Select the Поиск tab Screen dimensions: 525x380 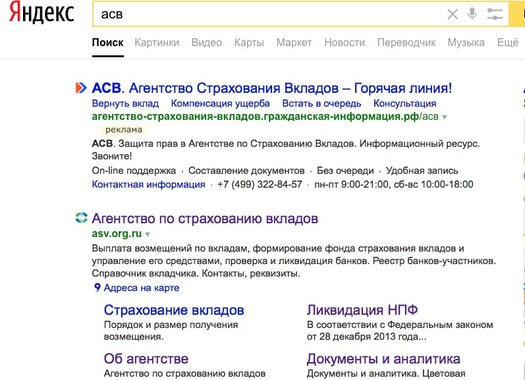[107, 43]
